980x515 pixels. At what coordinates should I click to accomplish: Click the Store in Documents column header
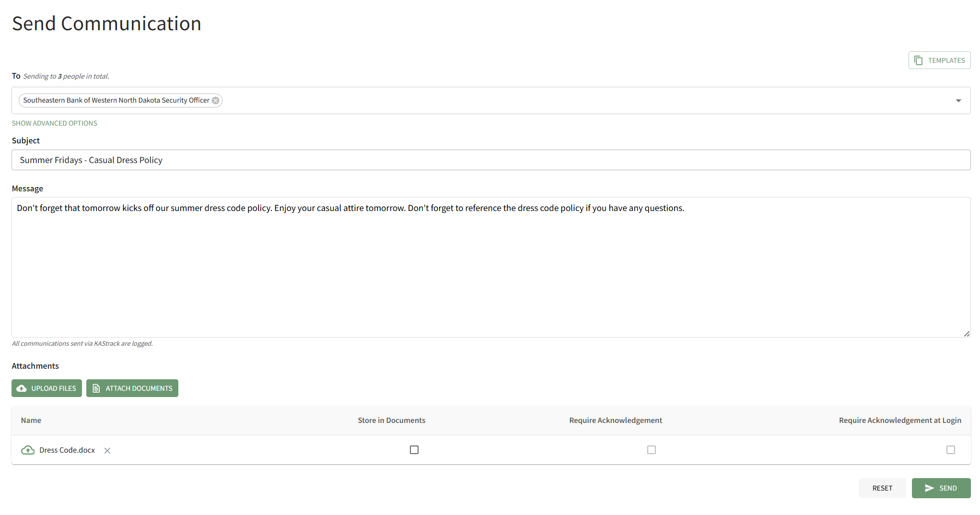click(x=391, y=420)
